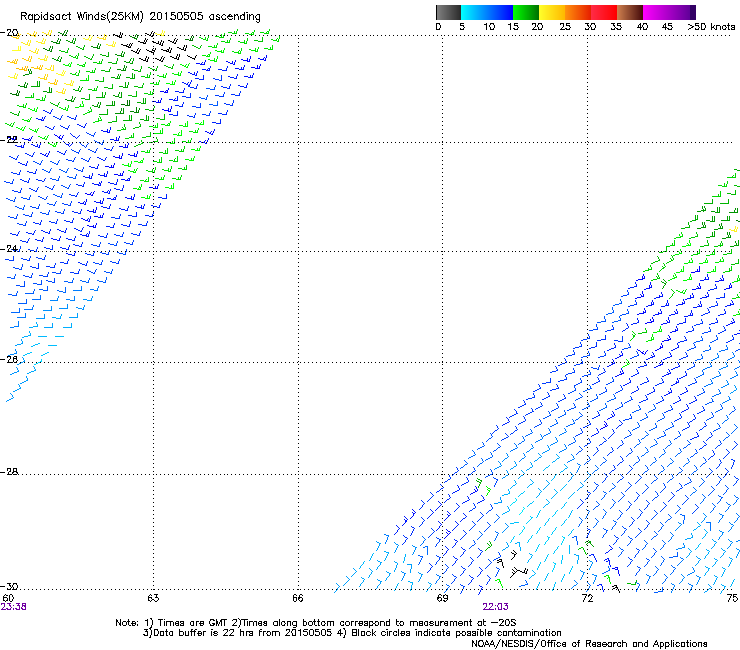Screen dimensions: 740x650
Task: Click the -20 latitude axis label
Action: pyautogui.click(x=9, y=33)
